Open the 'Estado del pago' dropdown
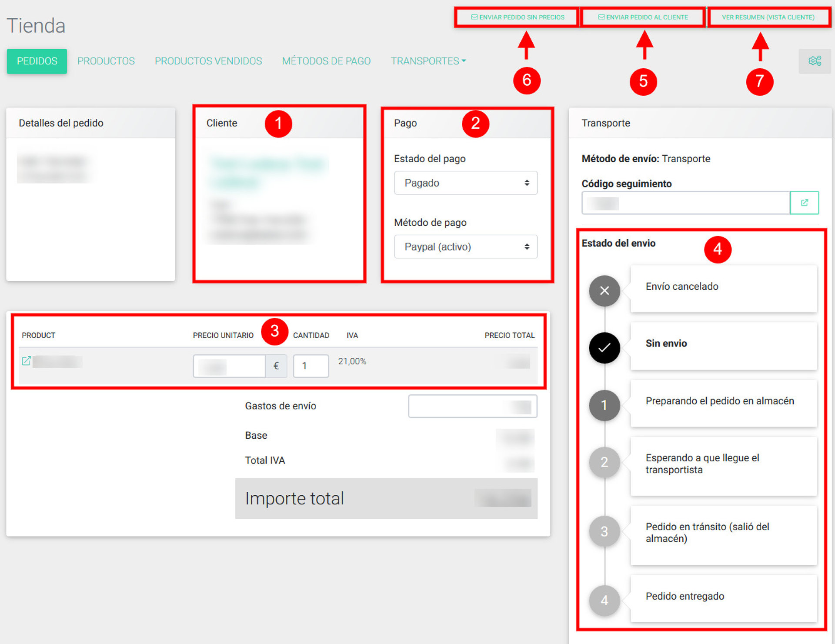Viewport: 835px width, 644px height. [x=465, y=183]
